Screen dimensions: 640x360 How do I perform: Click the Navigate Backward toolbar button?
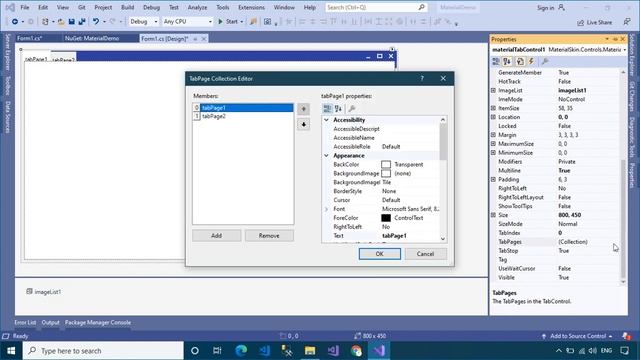15,22
